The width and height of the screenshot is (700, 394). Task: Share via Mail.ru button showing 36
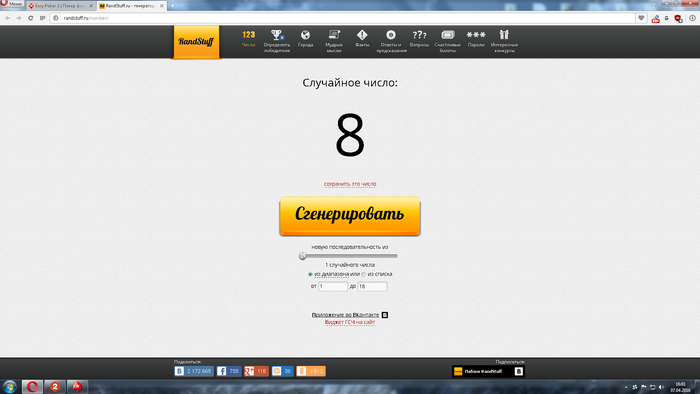283,371
